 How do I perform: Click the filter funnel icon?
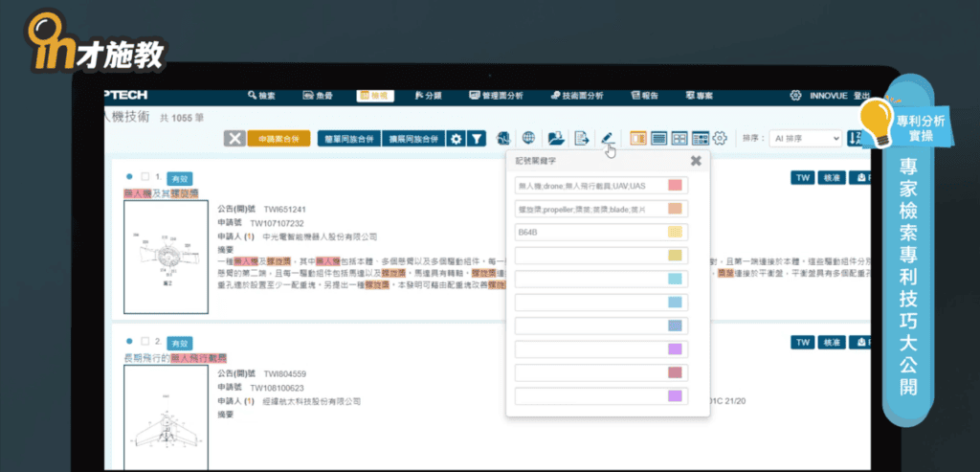(x=476, y=139)
